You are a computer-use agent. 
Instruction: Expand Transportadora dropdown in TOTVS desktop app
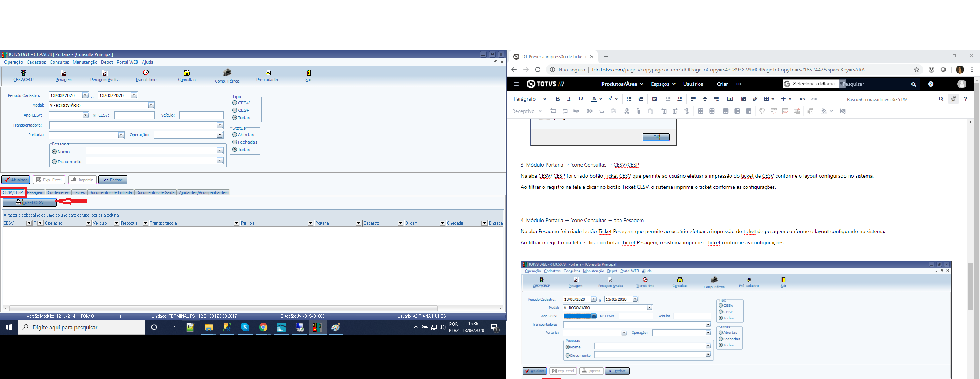[x=220, y=125]
